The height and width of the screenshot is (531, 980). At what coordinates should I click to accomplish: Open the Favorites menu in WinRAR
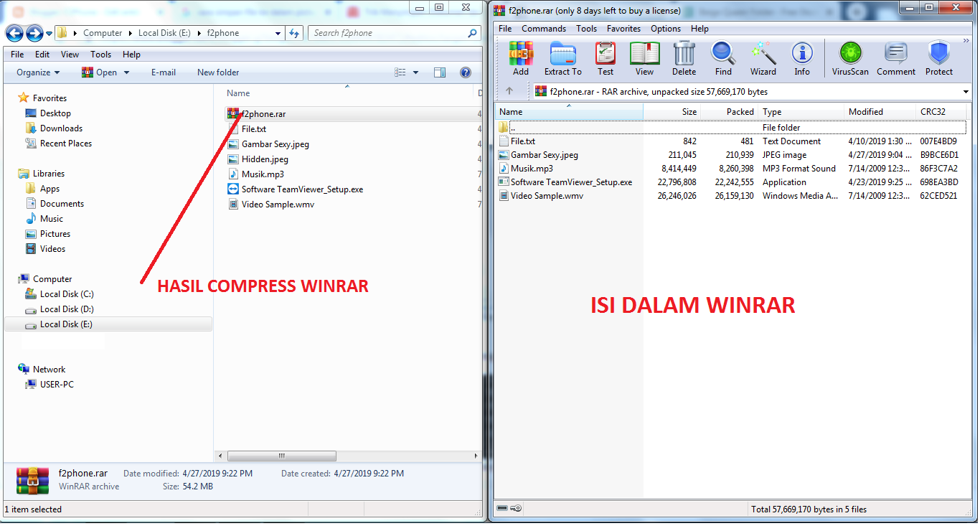[x=623, y=29]
